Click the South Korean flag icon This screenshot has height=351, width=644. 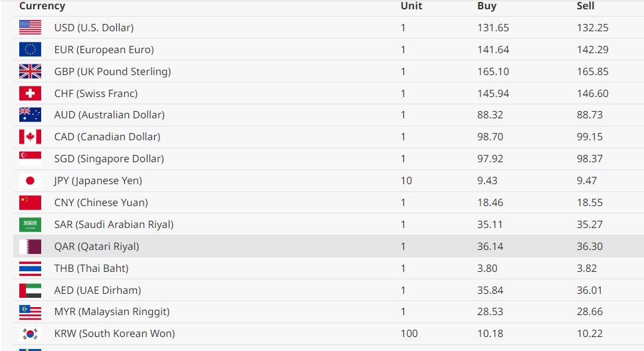click(x=30, y=334)
